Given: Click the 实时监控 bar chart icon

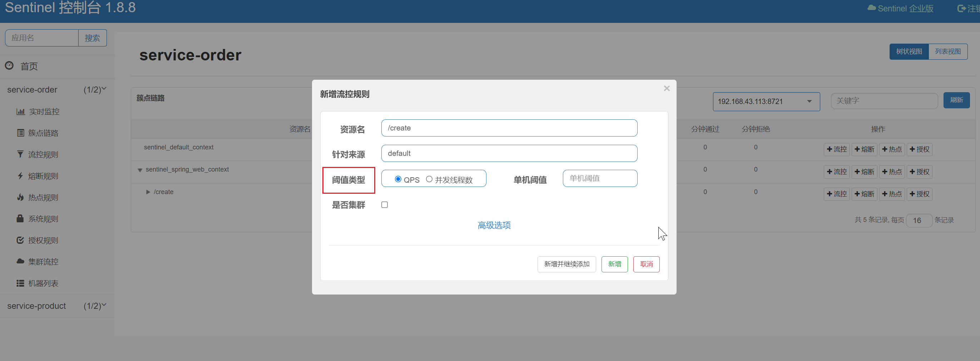Looking at the screenshot, I should [20, 112].
